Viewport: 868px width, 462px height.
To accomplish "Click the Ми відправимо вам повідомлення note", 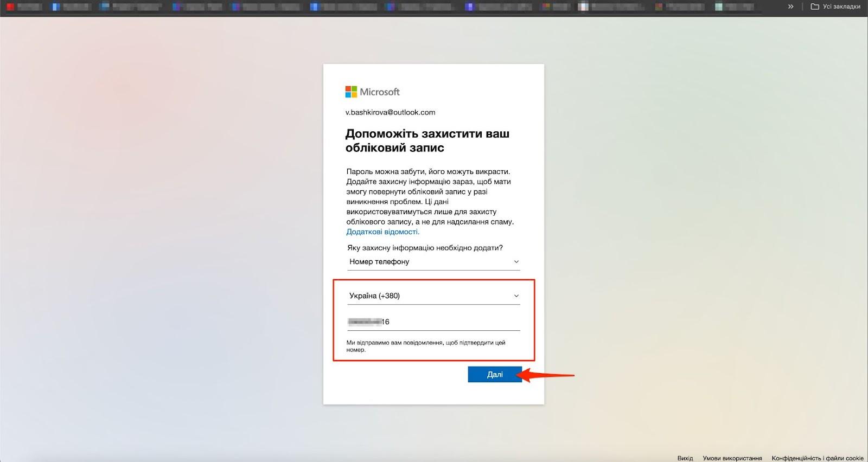I will pos(426,346).
